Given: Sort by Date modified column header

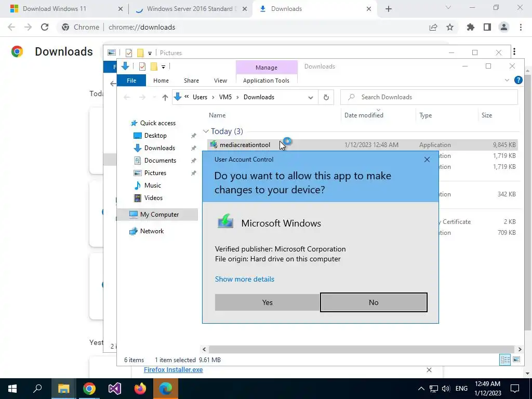Looking at the screenshot, I should [364, 115].
